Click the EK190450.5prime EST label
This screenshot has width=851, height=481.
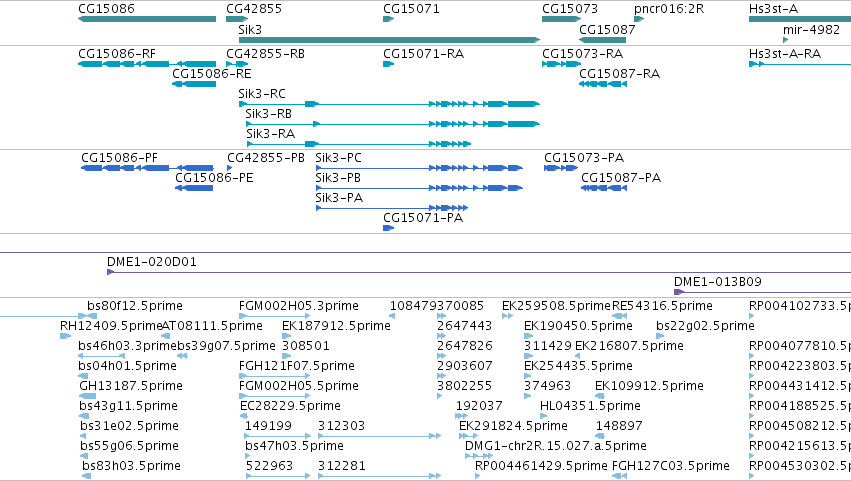[578, 326]
